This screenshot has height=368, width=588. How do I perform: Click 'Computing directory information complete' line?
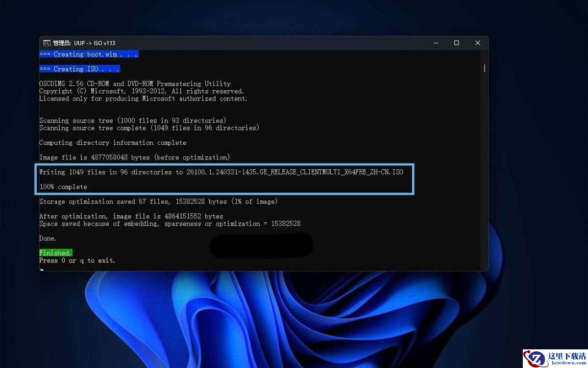click(113, 143)
